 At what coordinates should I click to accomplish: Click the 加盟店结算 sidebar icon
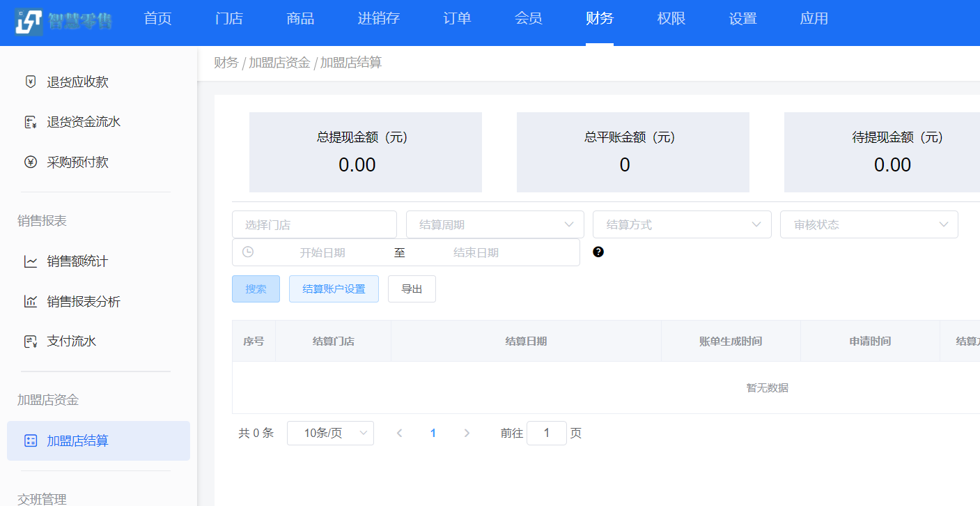(31, 440)
